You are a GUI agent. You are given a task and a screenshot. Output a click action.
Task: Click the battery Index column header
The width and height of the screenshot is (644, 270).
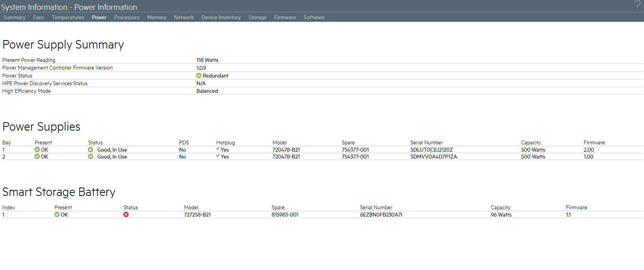[x=9, y=207]
